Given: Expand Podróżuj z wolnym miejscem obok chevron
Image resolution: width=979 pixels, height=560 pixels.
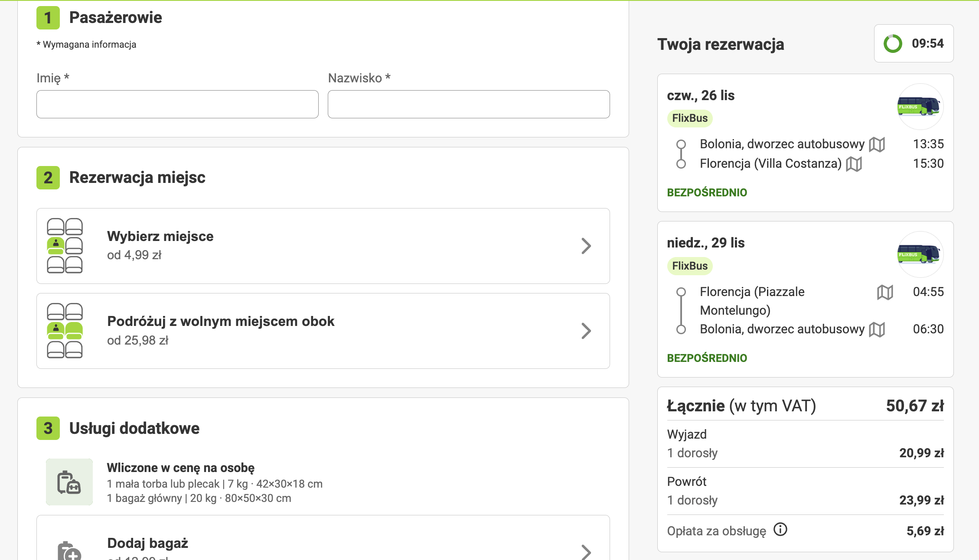Looking at the screenshot, I should pos(586,331).
